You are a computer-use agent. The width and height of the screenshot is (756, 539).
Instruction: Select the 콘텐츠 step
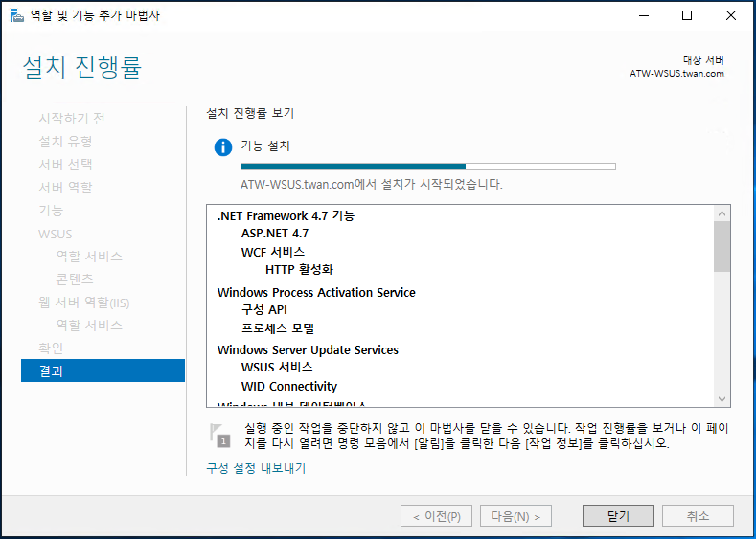75,279
